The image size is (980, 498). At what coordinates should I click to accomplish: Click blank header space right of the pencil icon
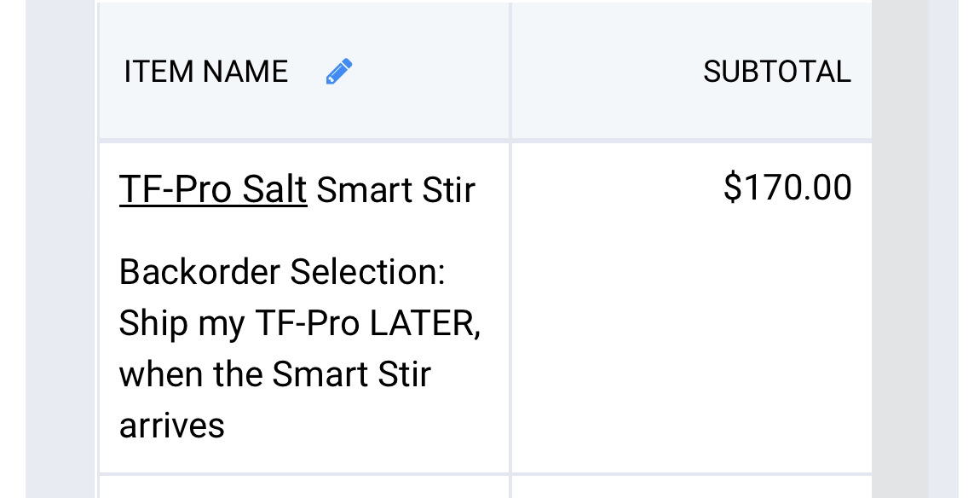(x=431, y=72)
